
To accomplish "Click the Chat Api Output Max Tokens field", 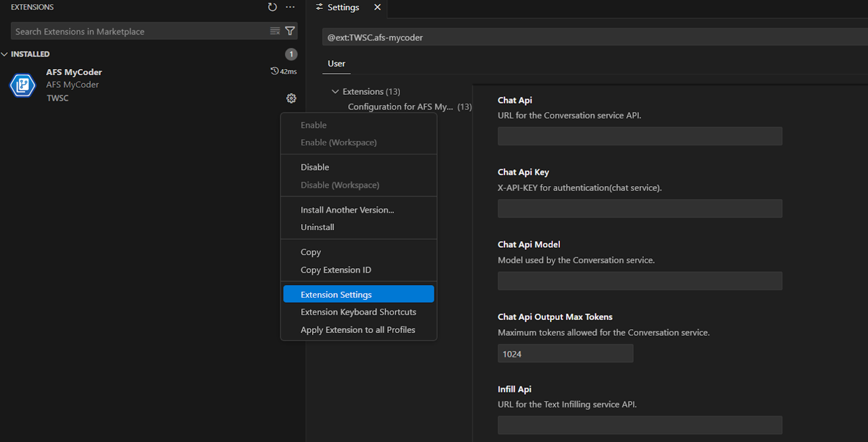I will click(565, 353).
